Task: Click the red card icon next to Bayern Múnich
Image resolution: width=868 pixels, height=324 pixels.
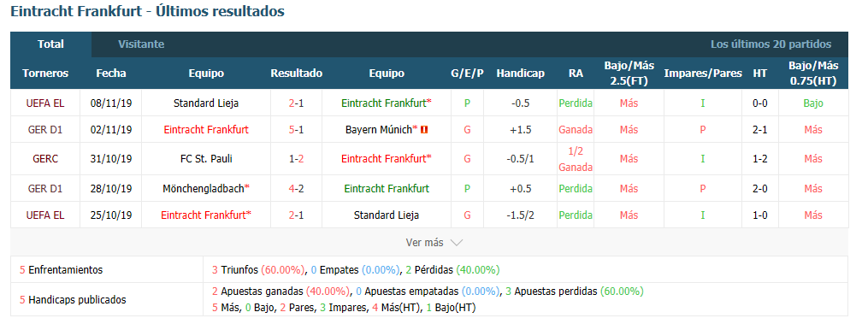Action: pos(424,130)
